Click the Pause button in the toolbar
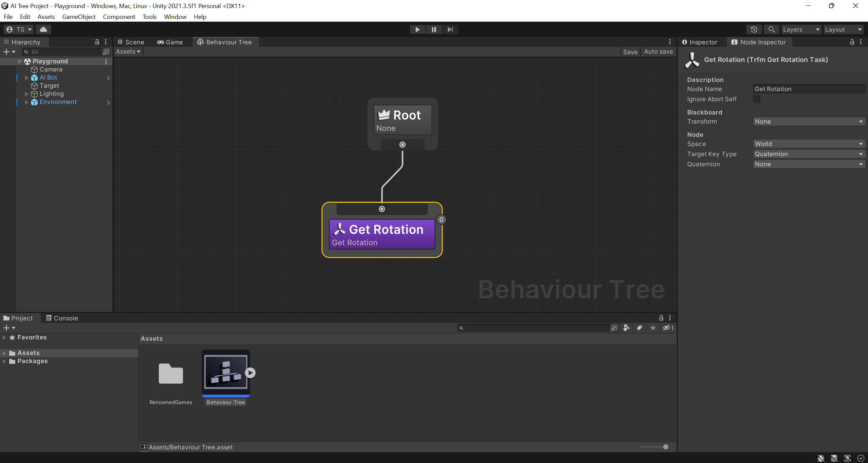Image resolution: width=868 pixels, height=463 pixels. 434,29
